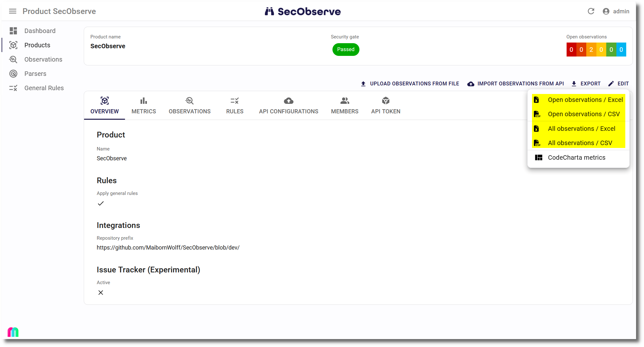Click the admin user menu
Viewport: 644px width, 347px height.
616,11
